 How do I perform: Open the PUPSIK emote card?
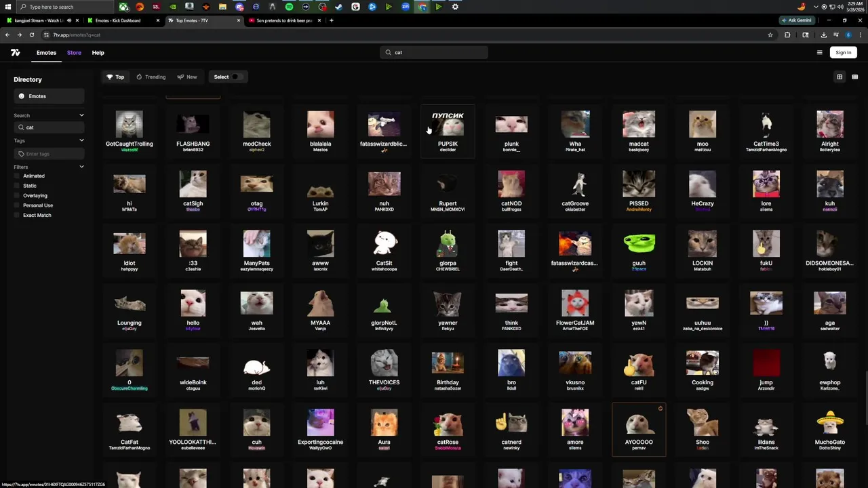click(x=448, y=130)
